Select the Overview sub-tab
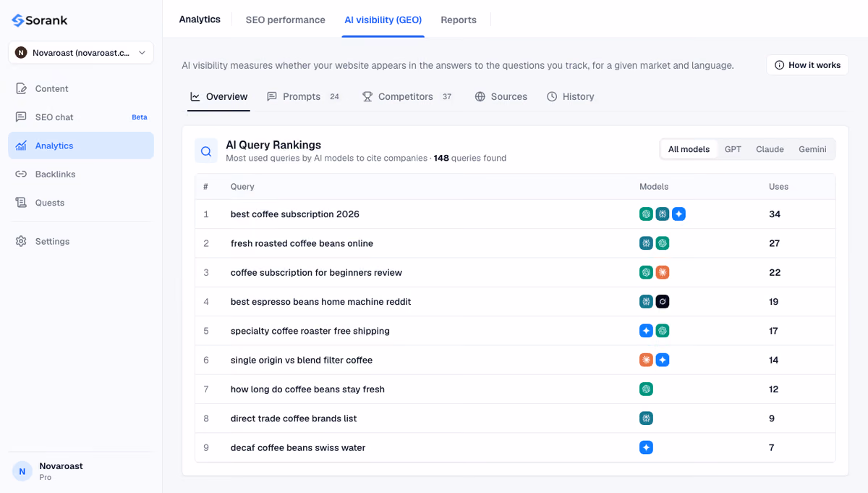The height and width of the screenshot is (493, 868). [x=218, y=96]
